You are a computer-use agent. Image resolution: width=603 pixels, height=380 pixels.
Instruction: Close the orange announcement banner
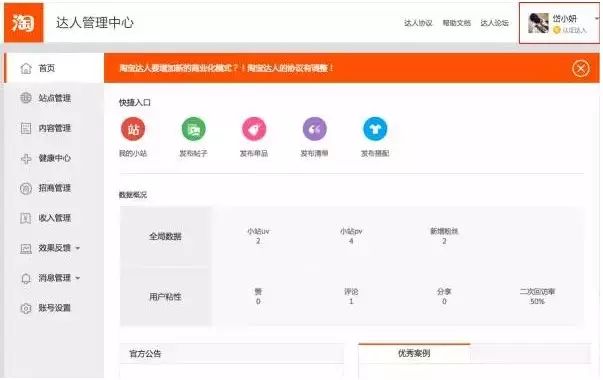tap(580, 68)
